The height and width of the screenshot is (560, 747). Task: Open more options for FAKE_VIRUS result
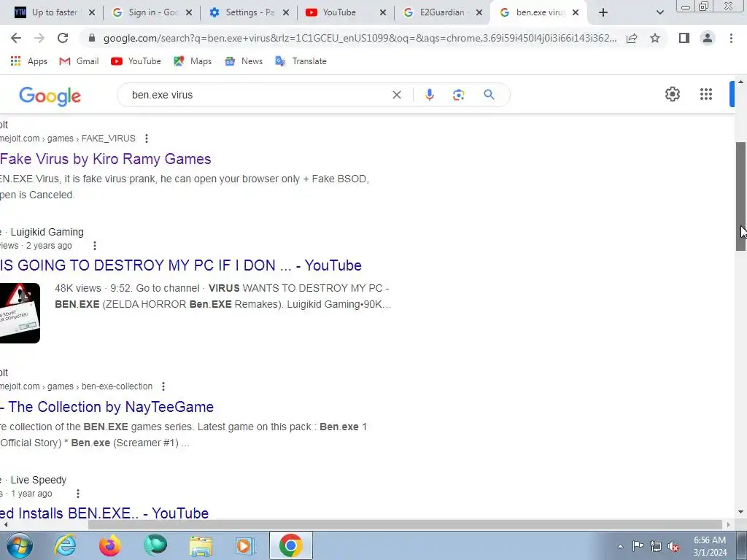tap(146, 139)
